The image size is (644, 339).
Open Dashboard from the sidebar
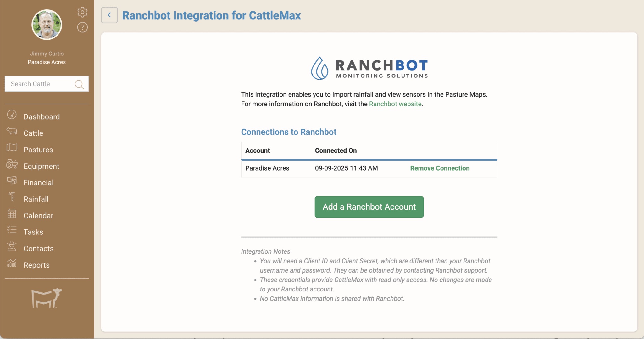click(42, 117)
